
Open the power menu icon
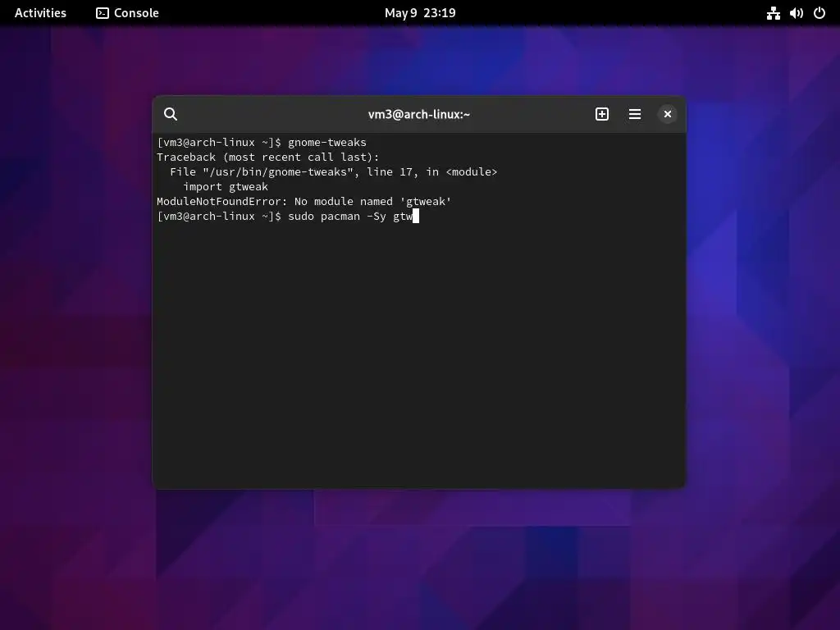[x=819, y=13]
